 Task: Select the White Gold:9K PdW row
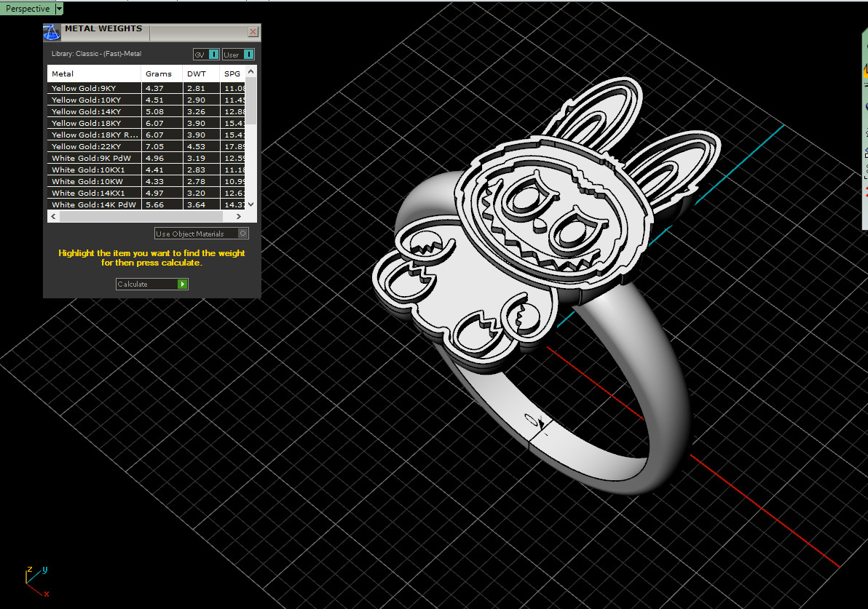tap(146, 158)
